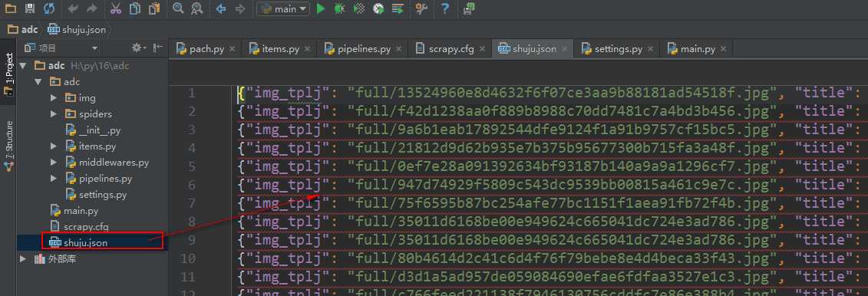Expand the img folder

tap(54, 98)
